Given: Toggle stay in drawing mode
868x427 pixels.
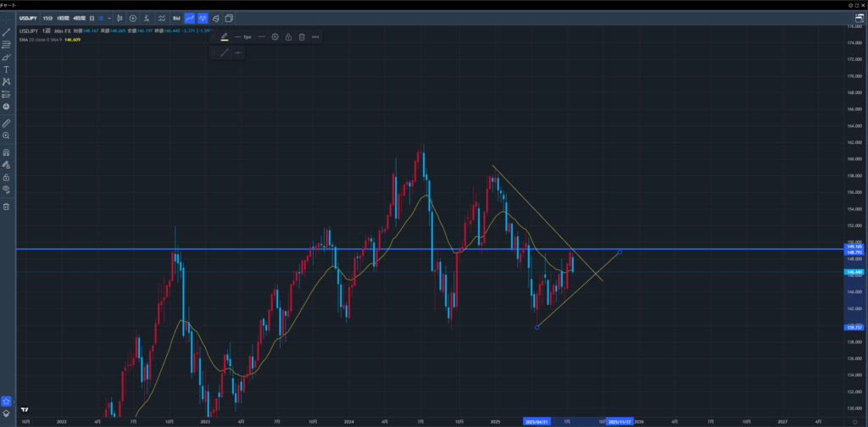Looking at the screenshot, I should point(7,165).
